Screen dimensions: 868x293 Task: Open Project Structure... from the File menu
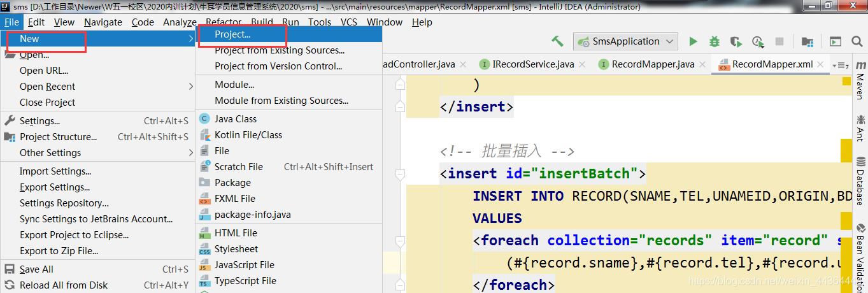tap(98, 137)
